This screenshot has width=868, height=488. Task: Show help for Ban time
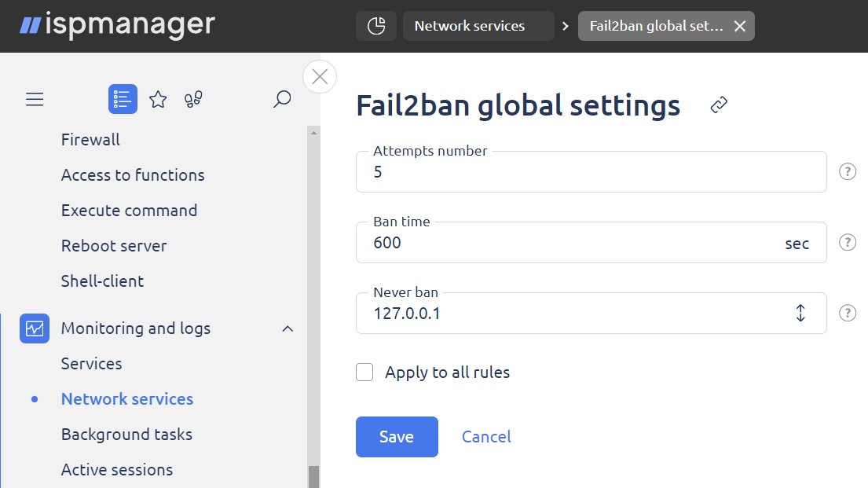click(x=848, y=243)
